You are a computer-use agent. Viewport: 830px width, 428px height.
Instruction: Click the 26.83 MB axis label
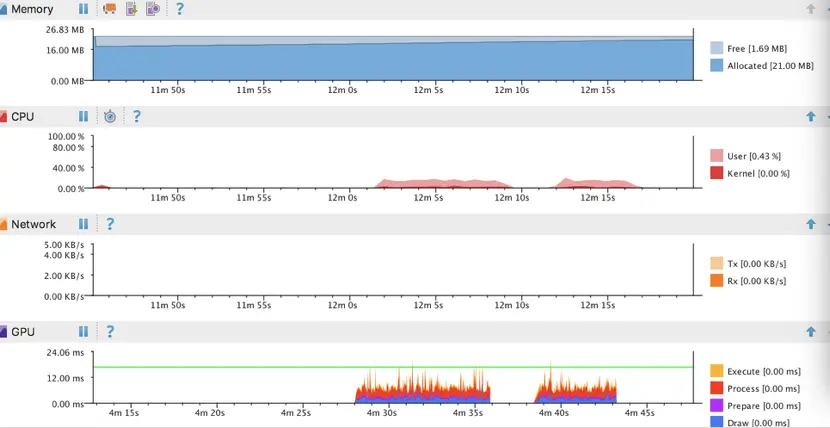click(x=65, y=31)
